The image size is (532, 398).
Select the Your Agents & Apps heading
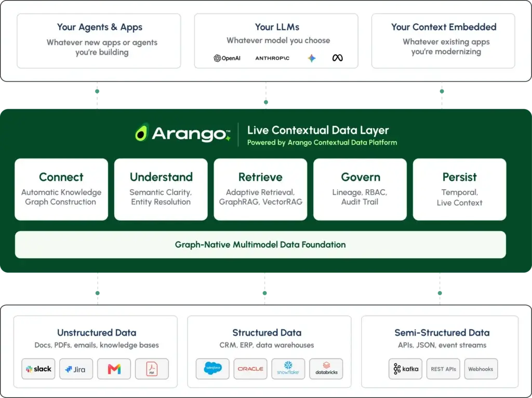pos(100,27)
